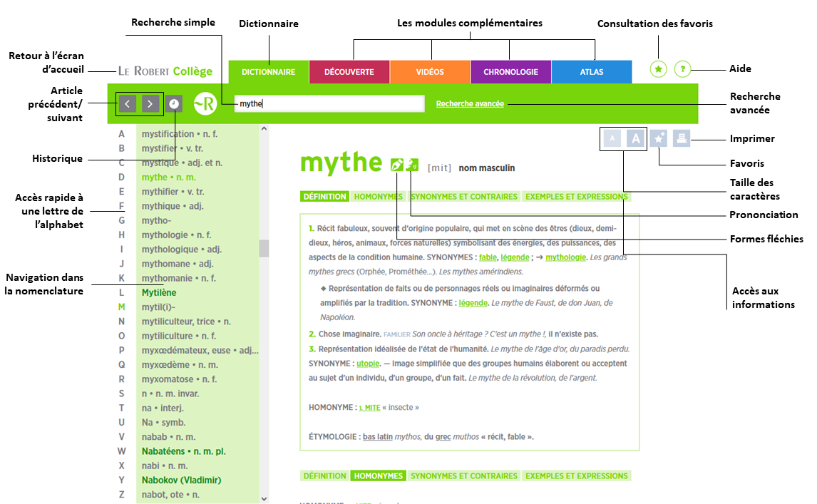This screenshot has height=504, width=817.
Task: Go to the previous article arrow
Action: tap(127, 104)
